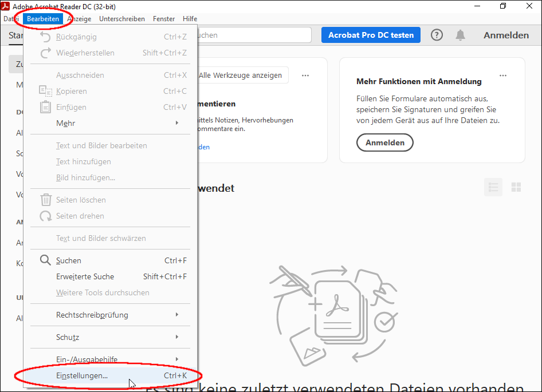Click the Einfügen clipboard icon

pos(45,107)
